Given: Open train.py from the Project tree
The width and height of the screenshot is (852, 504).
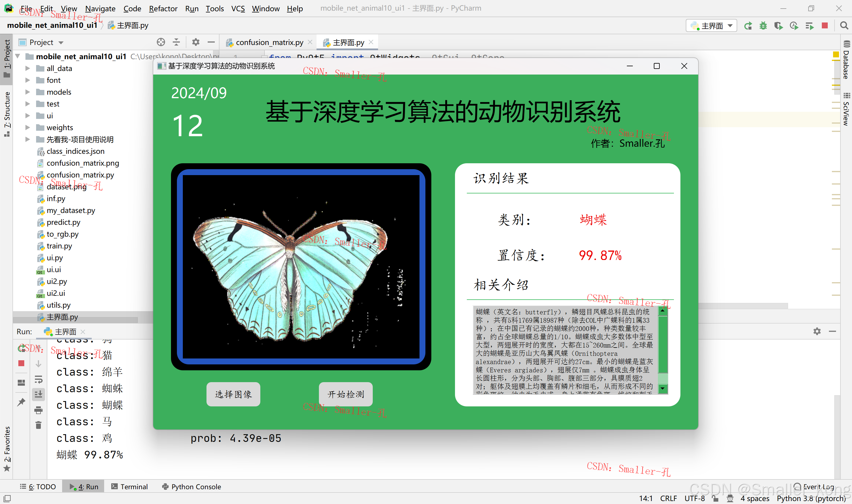Looking at the screenshot, I should coord(60,246).
